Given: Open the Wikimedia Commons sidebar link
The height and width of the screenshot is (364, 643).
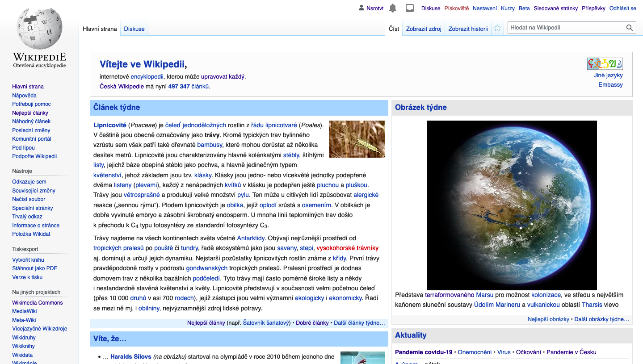Looking at the screenshot, I should click(37, 303).
